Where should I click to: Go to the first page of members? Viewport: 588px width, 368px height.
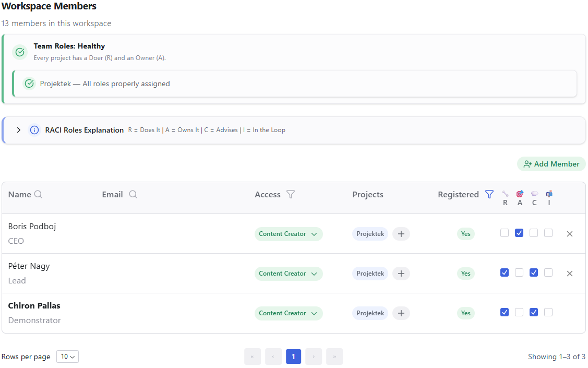(253, 357)
